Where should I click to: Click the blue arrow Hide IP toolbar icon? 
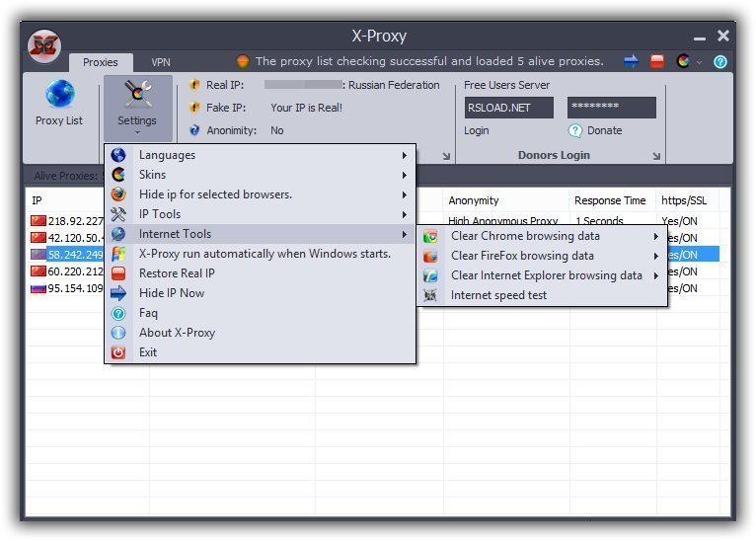click(x=631, y=62)
